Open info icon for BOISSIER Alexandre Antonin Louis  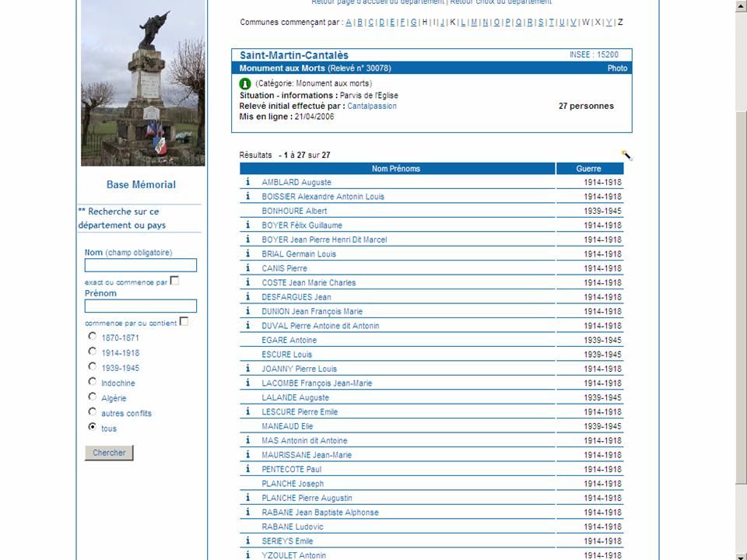coord(247,197)
